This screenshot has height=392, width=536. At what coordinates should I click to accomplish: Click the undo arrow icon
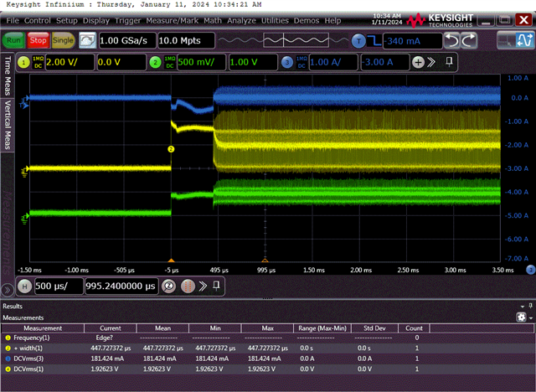454,39
